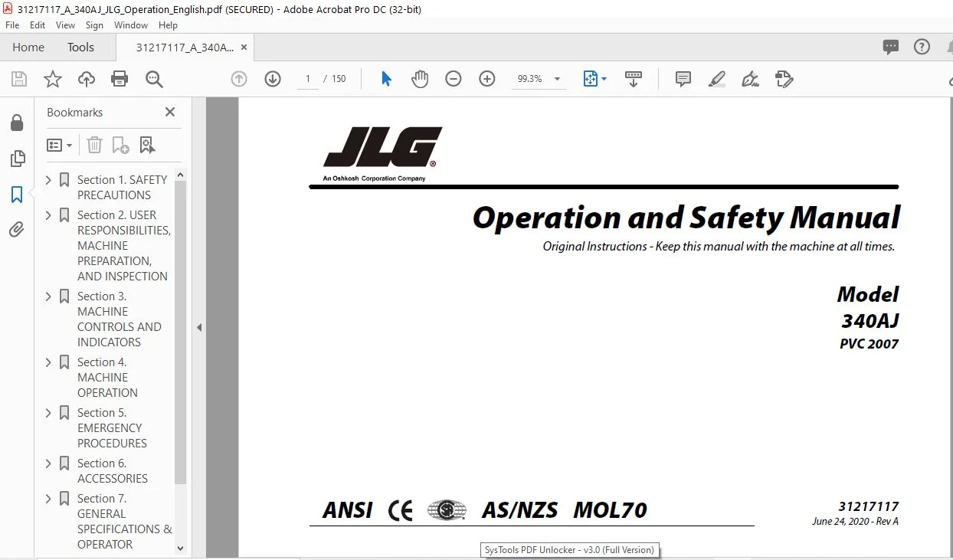Open the sign document tool
This screenshot has height=560, width=953.
(x=751, y=79)
